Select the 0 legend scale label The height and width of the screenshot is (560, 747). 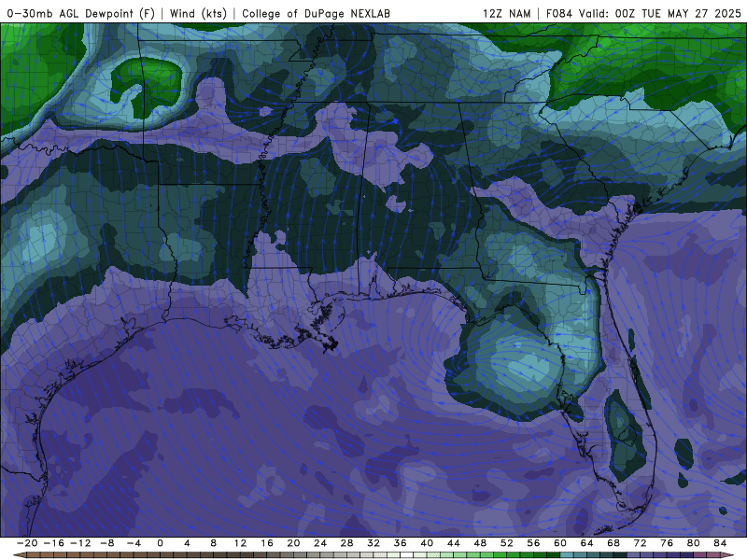click(x=160, y=543)
